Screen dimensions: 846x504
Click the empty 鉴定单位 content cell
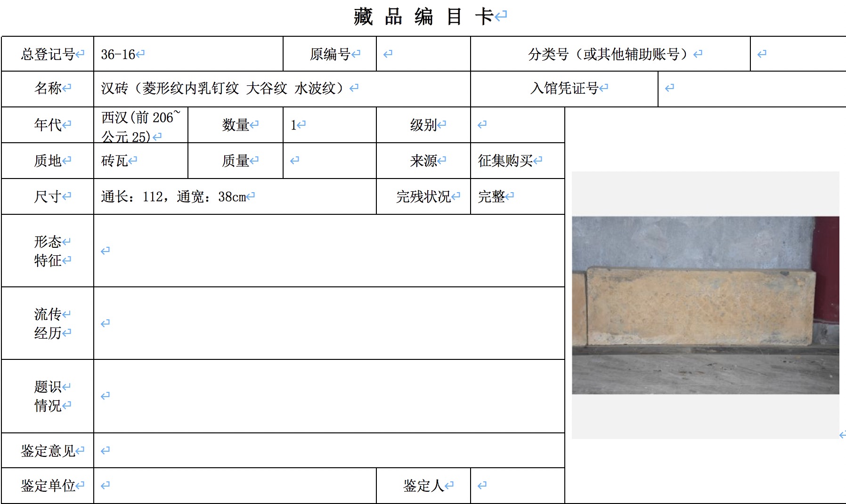pos(235,486)
